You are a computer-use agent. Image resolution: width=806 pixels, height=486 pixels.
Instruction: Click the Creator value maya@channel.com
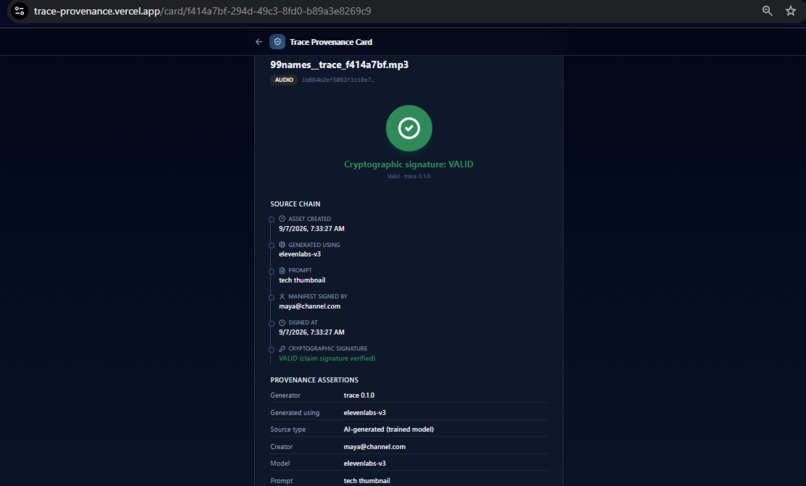(x=374, y=447)
